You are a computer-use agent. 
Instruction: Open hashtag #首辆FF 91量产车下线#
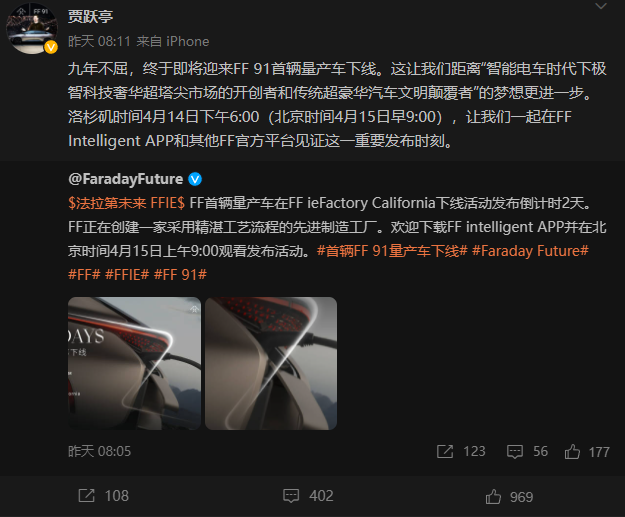(x=392, y=251)
